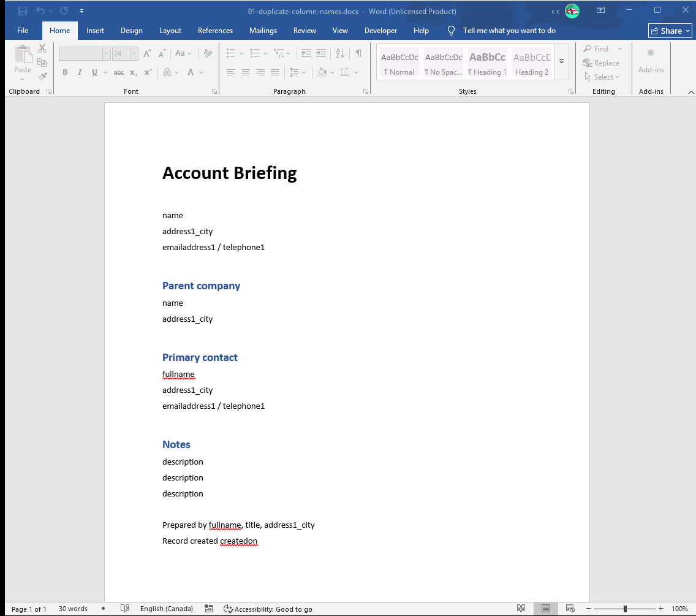Click Shading paint bucket

click(322, 72)
